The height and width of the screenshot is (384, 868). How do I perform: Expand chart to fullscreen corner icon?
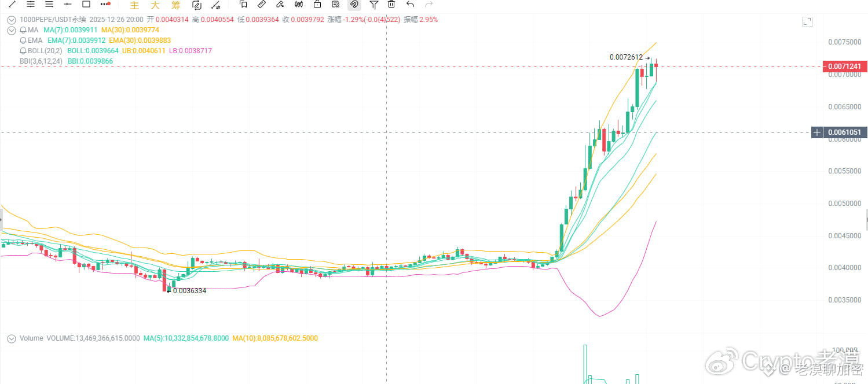(807, 21)
